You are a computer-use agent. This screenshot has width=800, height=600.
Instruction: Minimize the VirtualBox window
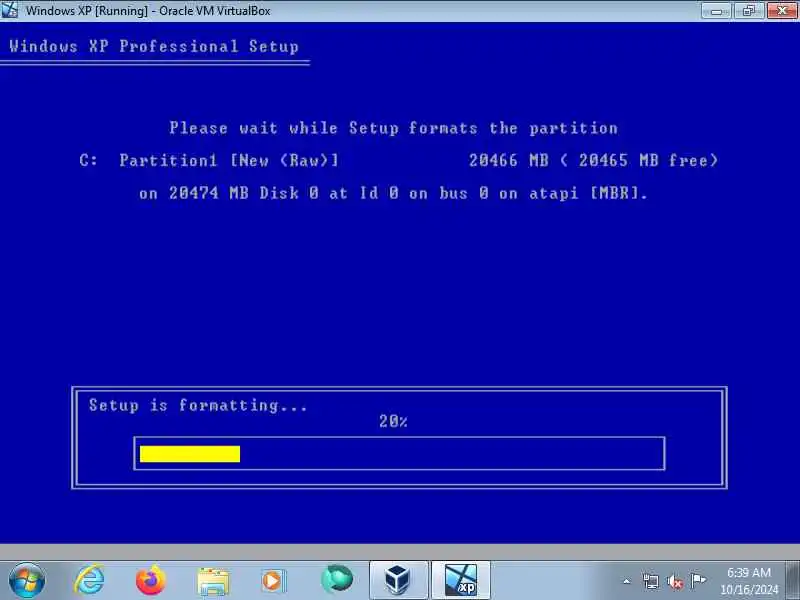(717, 10)
